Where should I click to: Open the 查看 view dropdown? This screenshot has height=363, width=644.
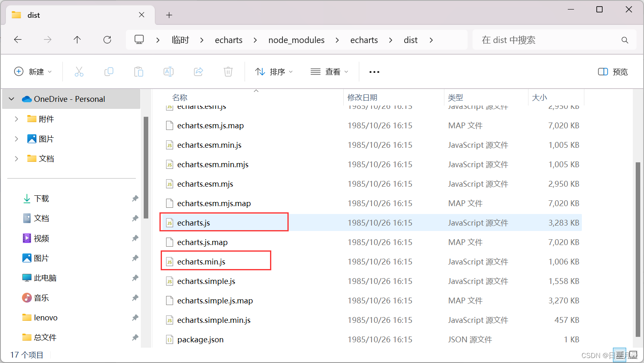330,72
